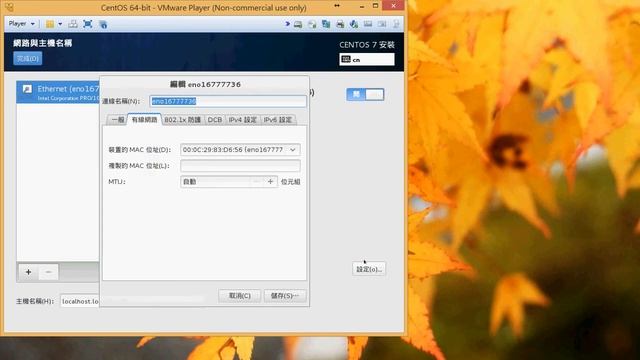
Task: Click the 編輯 eno16777736 dialog title
Action: click(x=205, y=84)
